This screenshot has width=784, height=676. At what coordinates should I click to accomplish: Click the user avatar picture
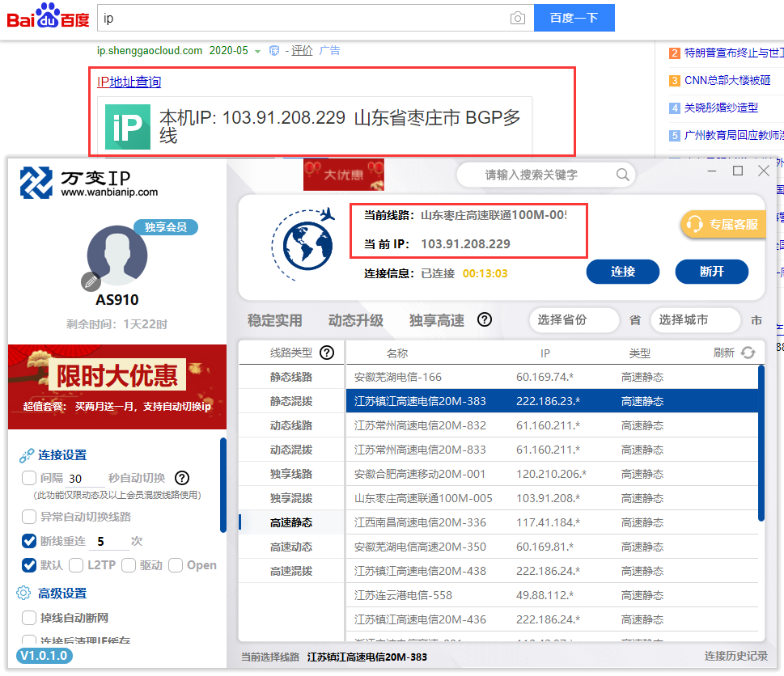(117, 256)
